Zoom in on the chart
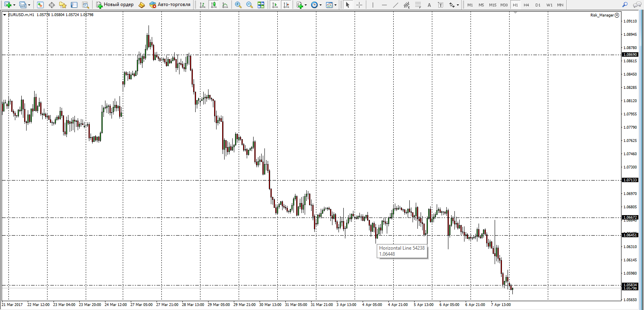The width and height of the screenshot is (644, 310). (x=238, y=5)
